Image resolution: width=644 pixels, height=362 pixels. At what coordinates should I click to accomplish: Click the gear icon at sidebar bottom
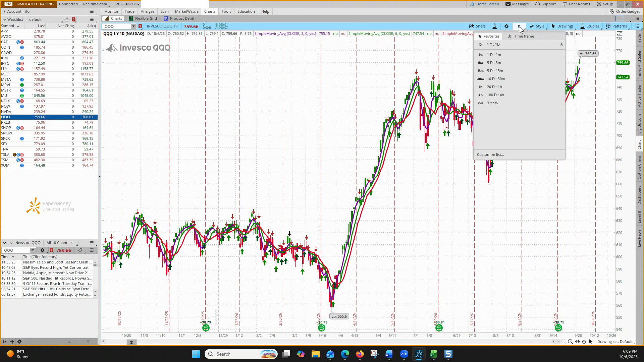coord(19,342)
